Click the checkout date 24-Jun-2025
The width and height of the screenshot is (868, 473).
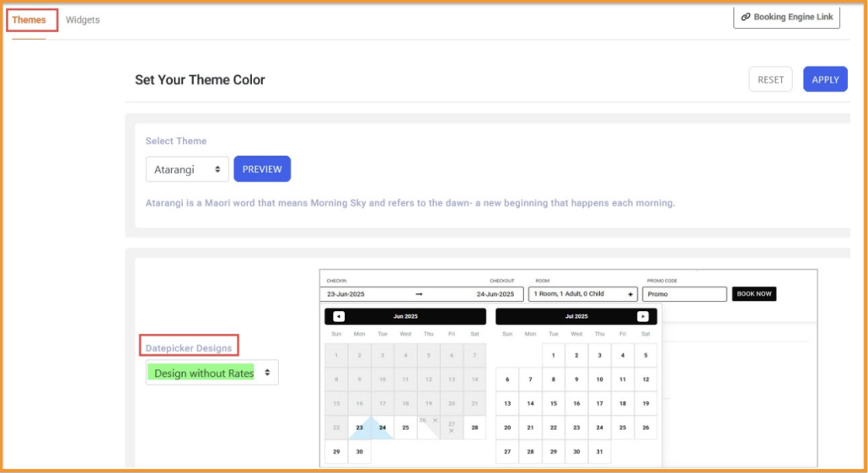coord(496,294)
